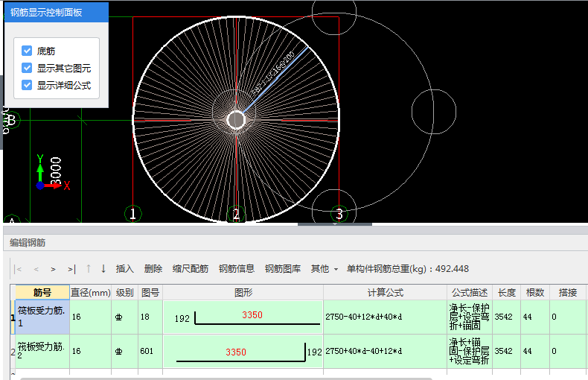Move selected rebar row down
The image size is (588, 380).
[103, 269]
